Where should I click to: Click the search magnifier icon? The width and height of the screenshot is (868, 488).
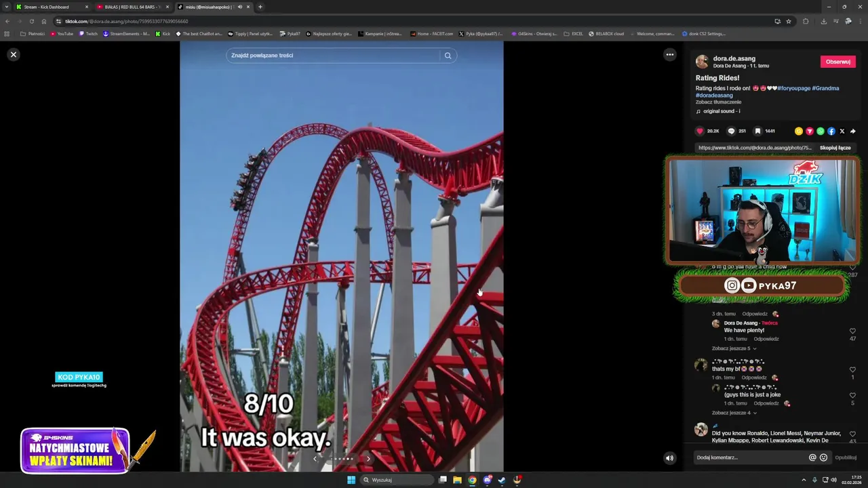click(x=448, y=56)
